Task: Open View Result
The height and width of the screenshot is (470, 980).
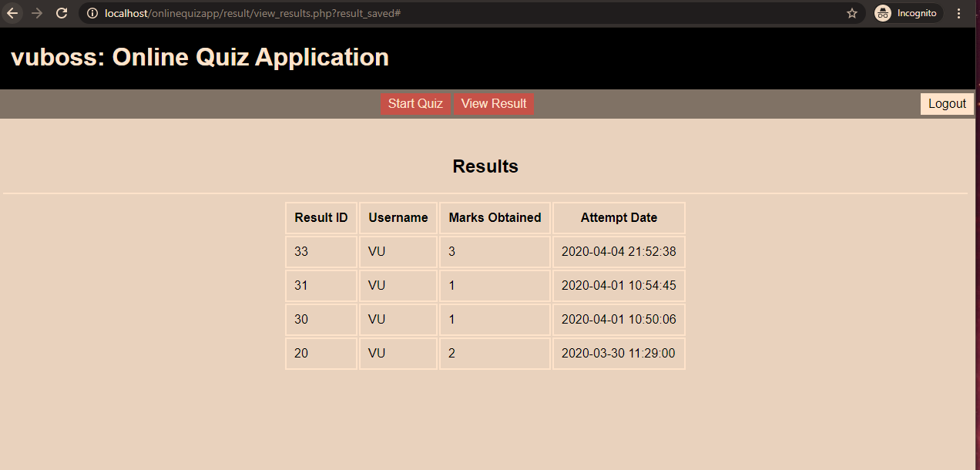Action: pos(494,103)
